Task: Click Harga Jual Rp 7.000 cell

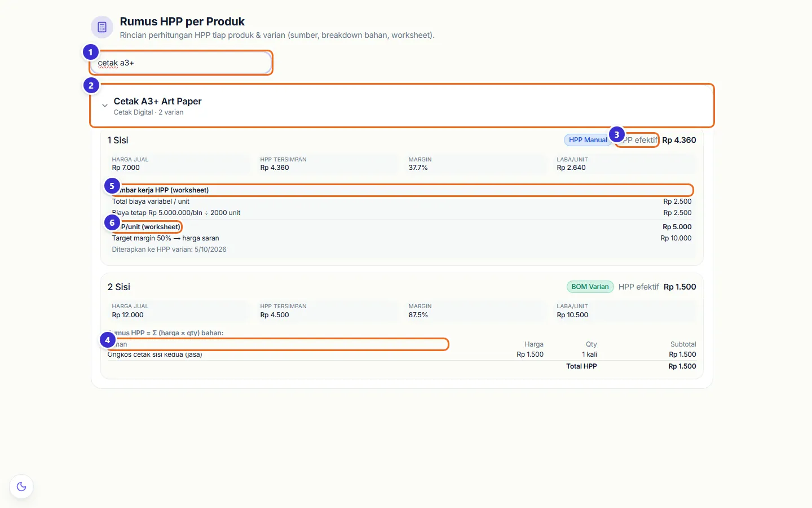Action: tap(179, 164)
